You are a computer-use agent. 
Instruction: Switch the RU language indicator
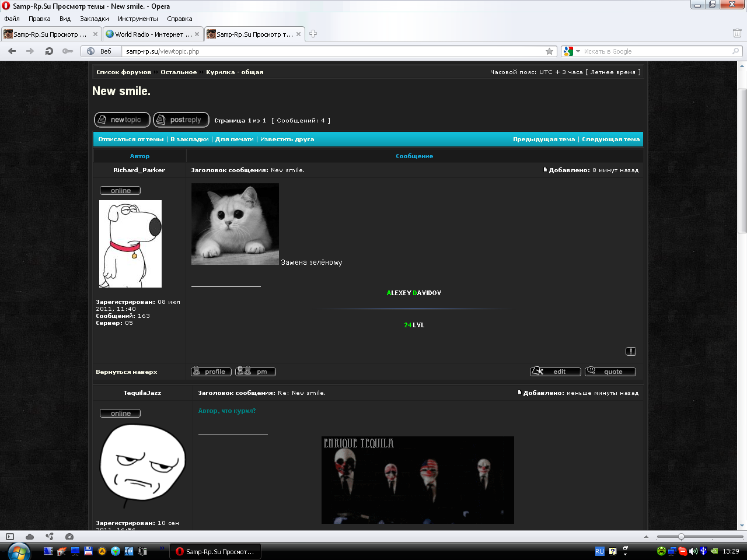pyautogui.click(x=599, y=551)
